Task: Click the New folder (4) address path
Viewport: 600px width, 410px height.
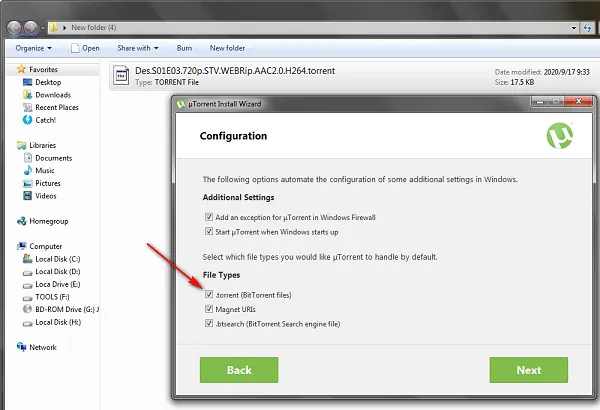Action: [94, 28]
